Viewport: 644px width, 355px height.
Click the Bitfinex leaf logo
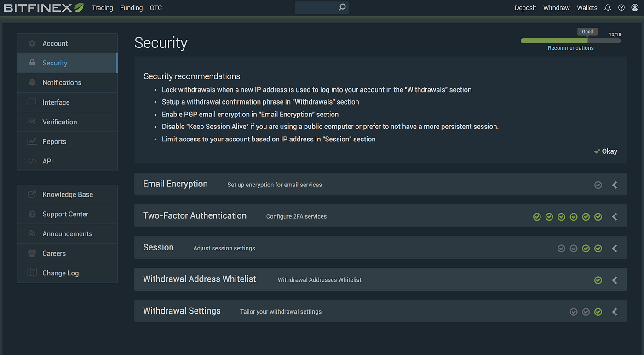point(79,7)
